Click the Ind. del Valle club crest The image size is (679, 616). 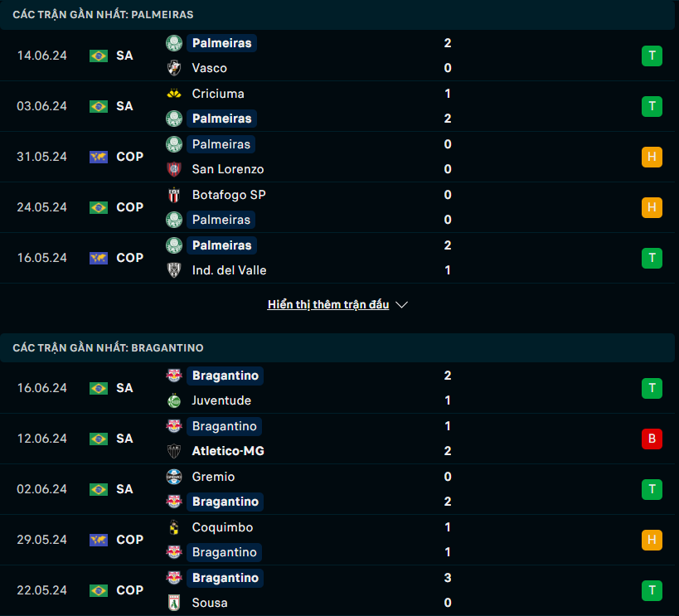pyautogui.click(x=174, y=270)
